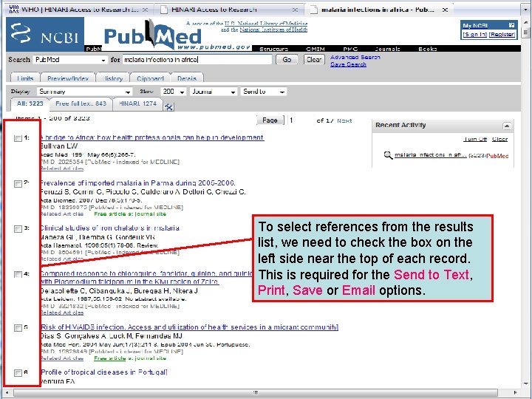The height and width of the screenshot is (399, 532).
Task: Click Free article link under record 2
Action: click(x=130, y=214)
